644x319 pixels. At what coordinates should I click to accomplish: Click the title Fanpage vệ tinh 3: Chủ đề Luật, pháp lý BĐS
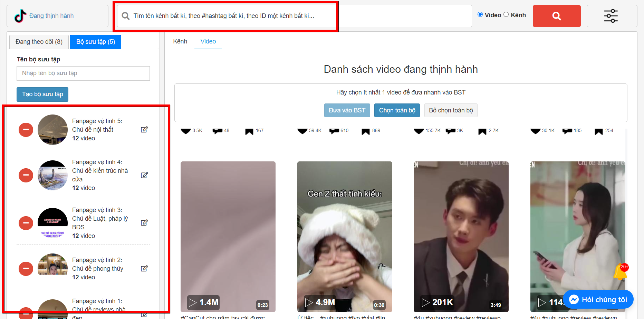click(x=100, y=219)
